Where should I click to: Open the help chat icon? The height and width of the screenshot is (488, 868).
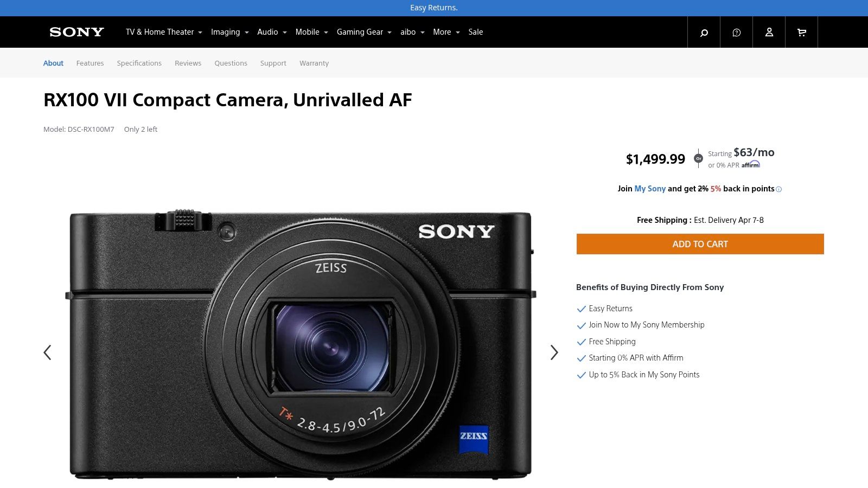point(736,33)
